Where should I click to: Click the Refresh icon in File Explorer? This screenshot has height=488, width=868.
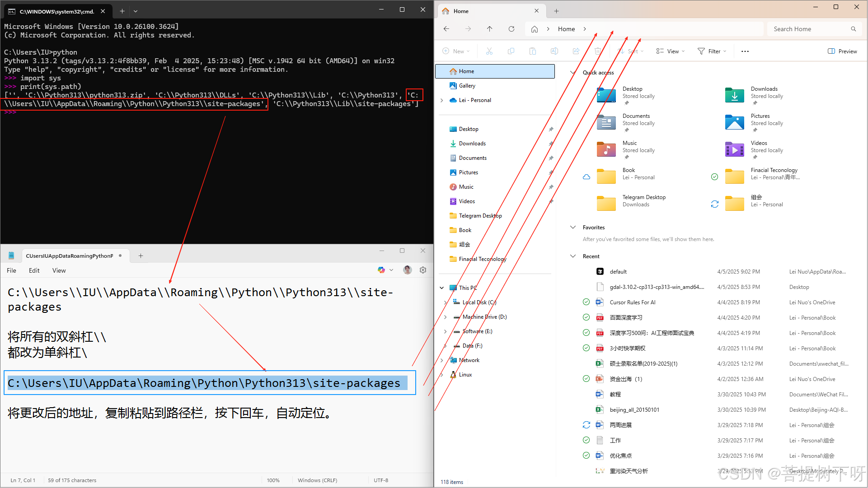click(x=511, y=29)
